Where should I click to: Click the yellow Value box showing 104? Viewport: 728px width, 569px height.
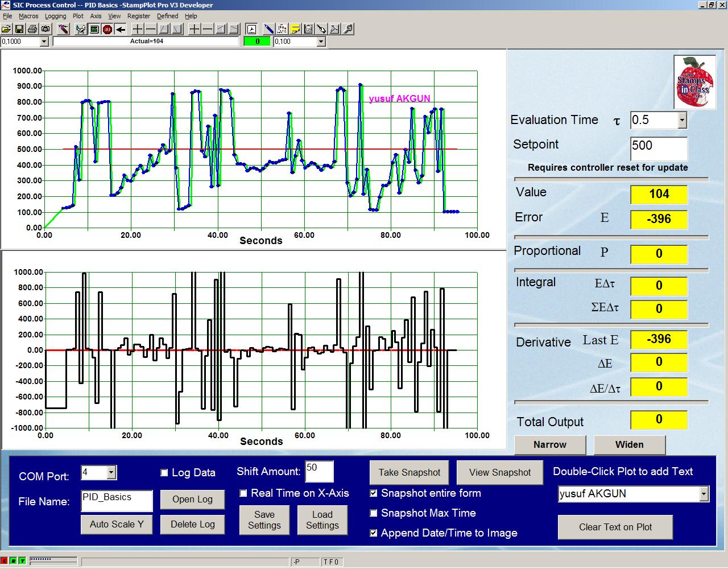coord(659,194)
